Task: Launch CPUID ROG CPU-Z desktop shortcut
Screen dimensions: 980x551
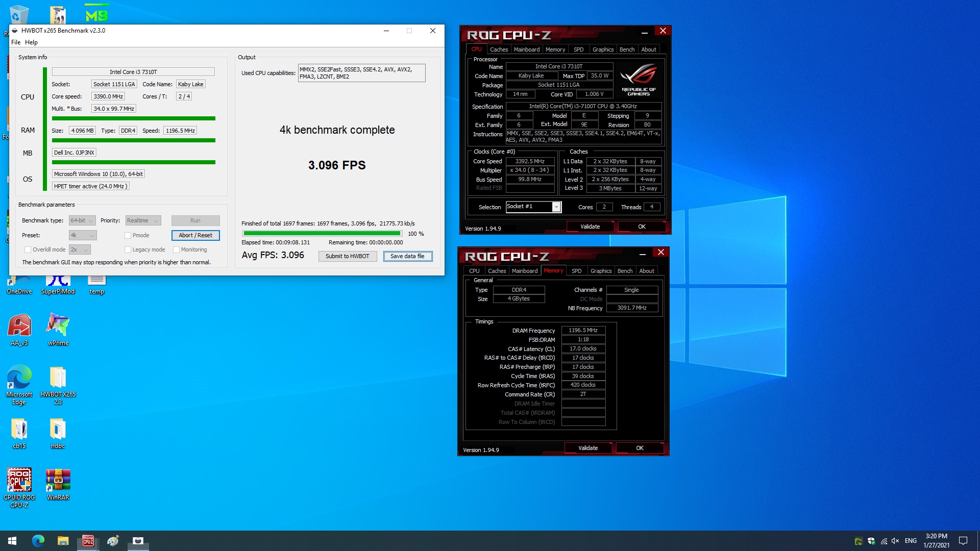Action: click(19, 487)
